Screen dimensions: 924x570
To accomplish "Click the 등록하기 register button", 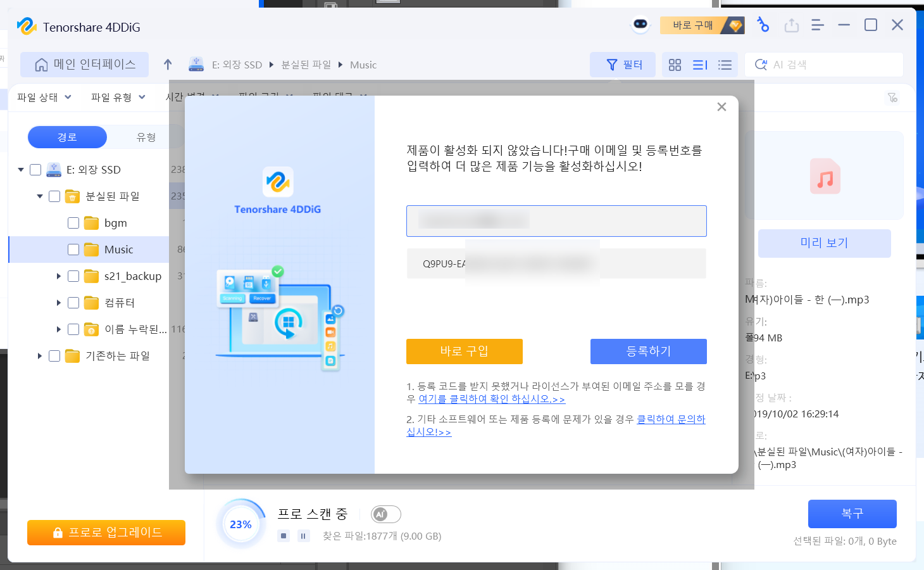I will (649, 351).
